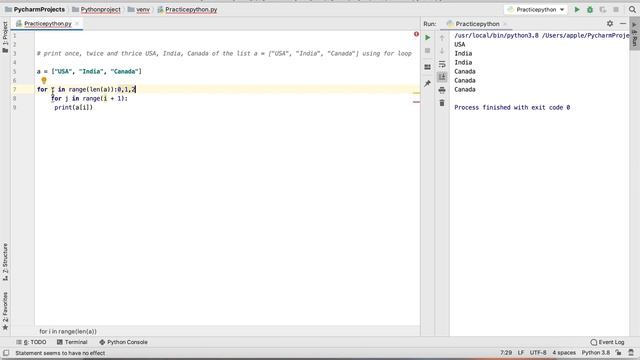Image resolution: width=640 pixels, height=360 pixels.
Task: Toggle scroll to end in Run console
Action: (442, 77)
